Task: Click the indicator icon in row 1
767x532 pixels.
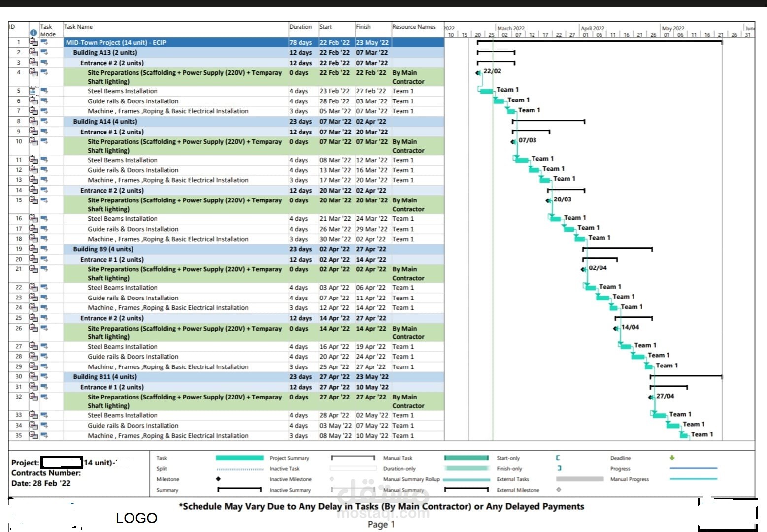Action: coord(33,42)
